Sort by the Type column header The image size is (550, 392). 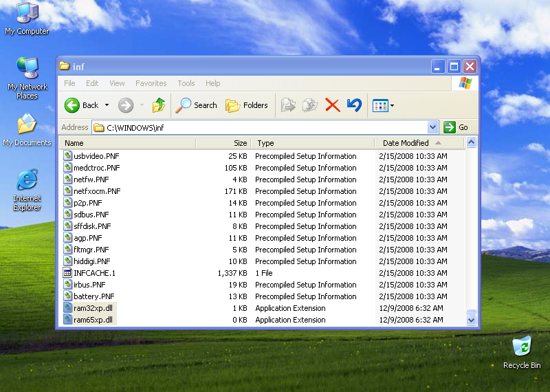313,143
